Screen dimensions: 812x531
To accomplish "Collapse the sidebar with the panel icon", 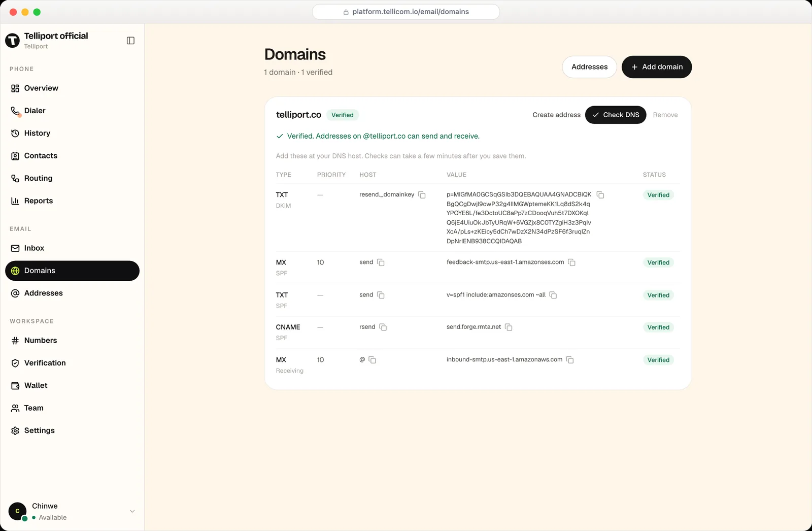I will click(130, 41).
